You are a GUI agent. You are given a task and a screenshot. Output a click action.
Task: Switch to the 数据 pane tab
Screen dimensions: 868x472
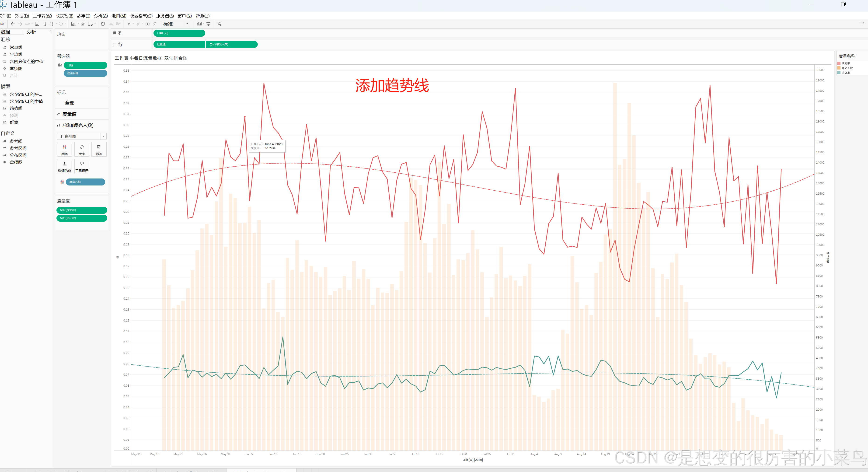point(6,32)
